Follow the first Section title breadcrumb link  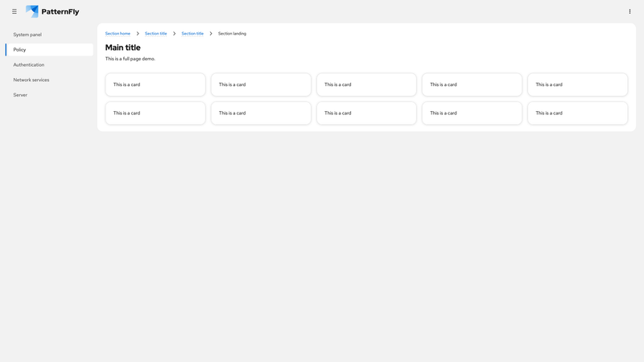click(155, 34)
